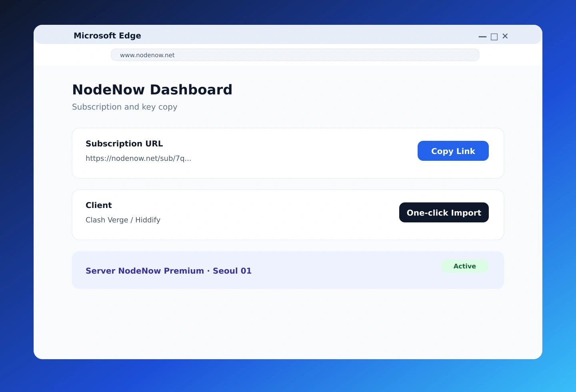Minimize the Microsoft Edge window

tap(482, 36)
